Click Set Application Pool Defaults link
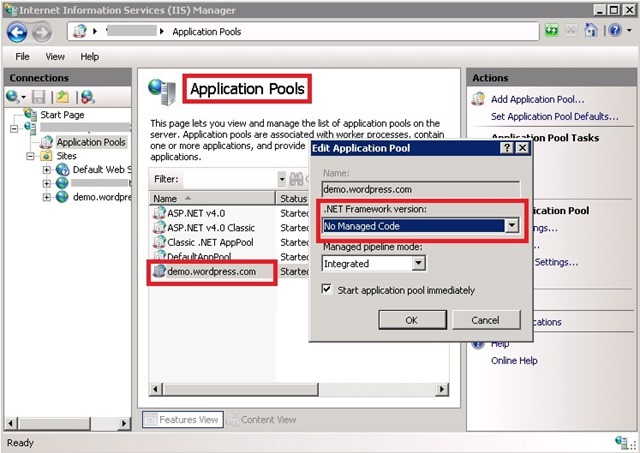 pyautogui.click(x=554, y=117)
